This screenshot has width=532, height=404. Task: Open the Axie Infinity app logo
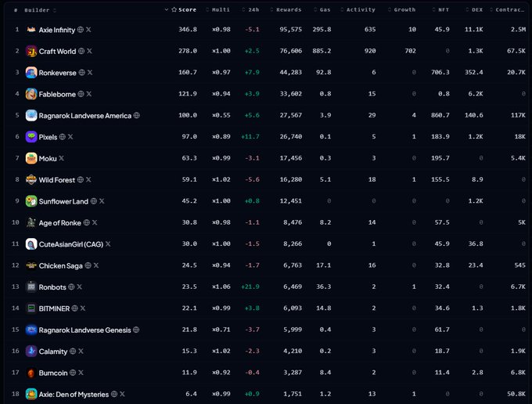tap(31, 30)
